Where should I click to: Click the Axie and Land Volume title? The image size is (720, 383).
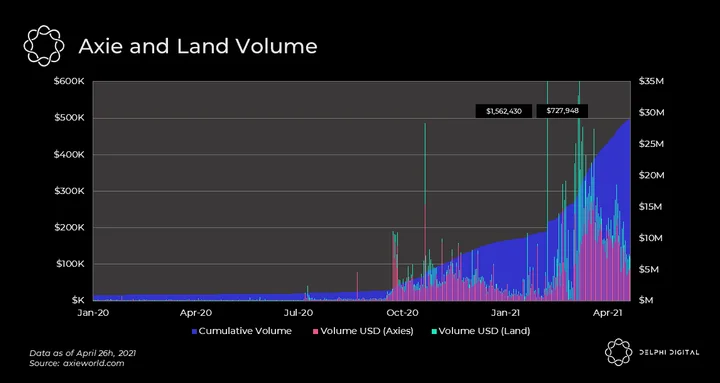[198, 46]
